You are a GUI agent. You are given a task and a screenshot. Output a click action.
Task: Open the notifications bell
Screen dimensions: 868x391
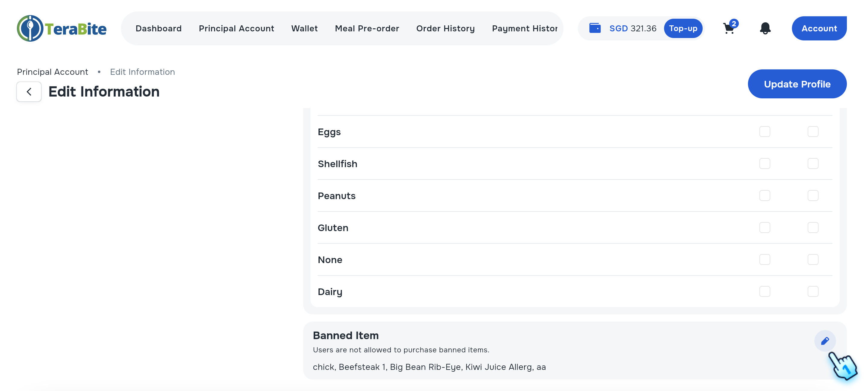[765, 28]
